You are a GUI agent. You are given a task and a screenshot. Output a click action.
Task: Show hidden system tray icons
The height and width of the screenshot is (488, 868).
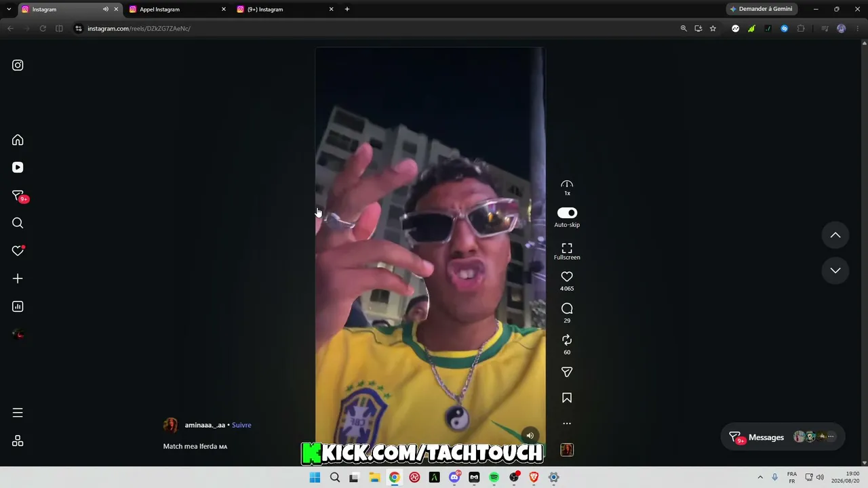pos(760,477)
